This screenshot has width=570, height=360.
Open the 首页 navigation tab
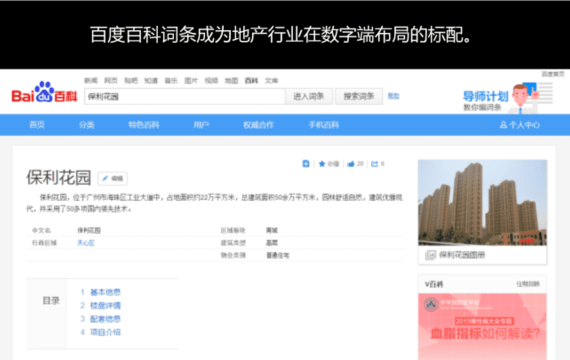click(37, 125)
